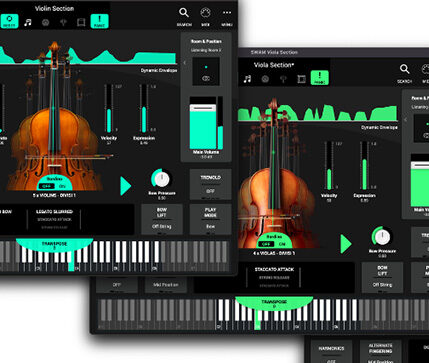Select the staccato attack option under Legato Slurred

click(x=54, y=220)
